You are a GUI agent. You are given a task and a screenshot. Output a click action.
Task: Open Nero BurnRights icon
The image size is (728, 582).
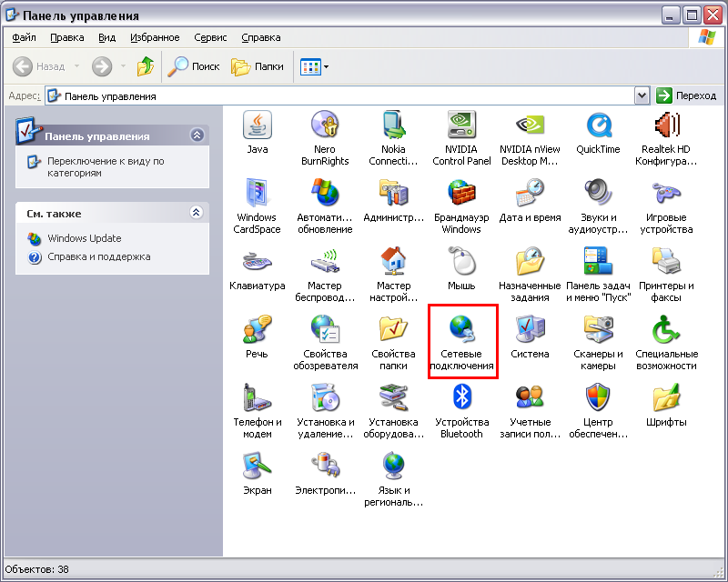coord(325,125)
